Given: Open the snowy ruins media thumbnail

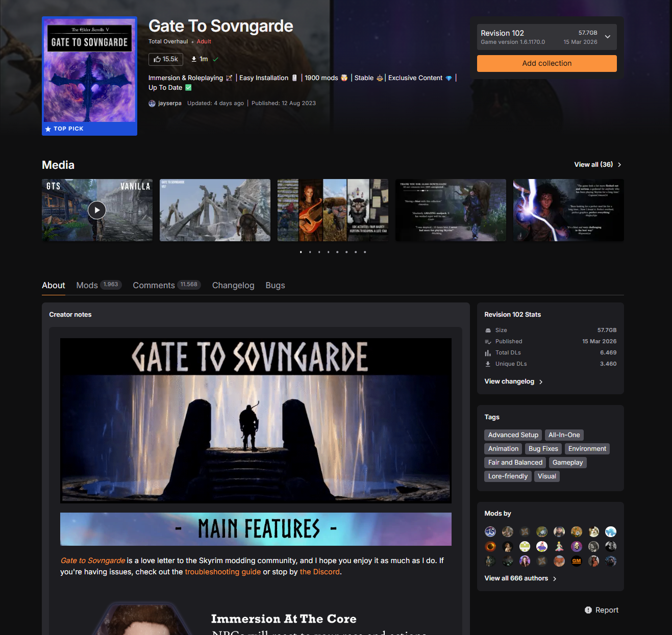Looking at the screenshot, I should tap(215, 210).
